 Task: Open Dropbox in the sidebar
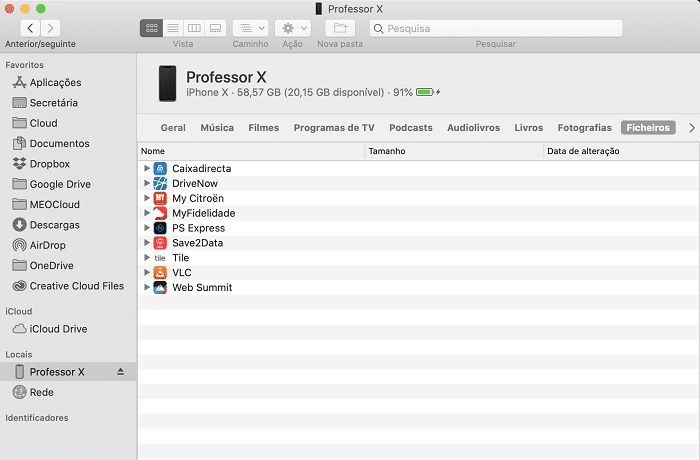(x=41, y=164)
